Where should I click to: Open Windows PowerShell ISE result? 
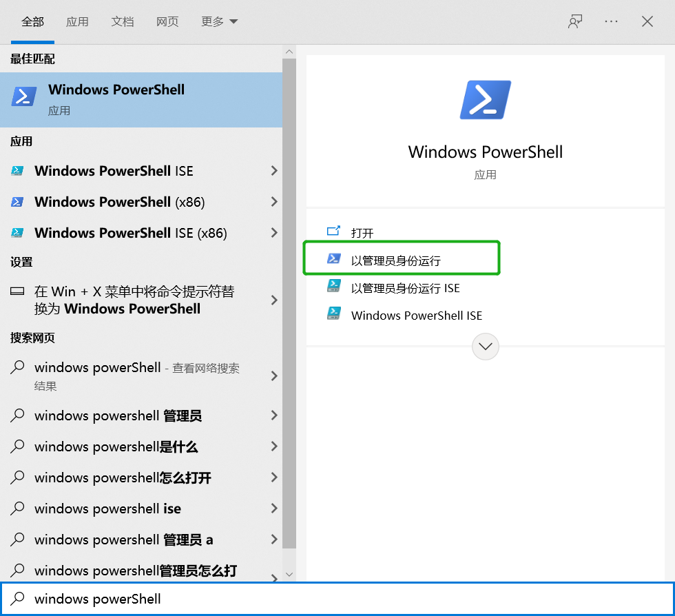pos(141,171)
